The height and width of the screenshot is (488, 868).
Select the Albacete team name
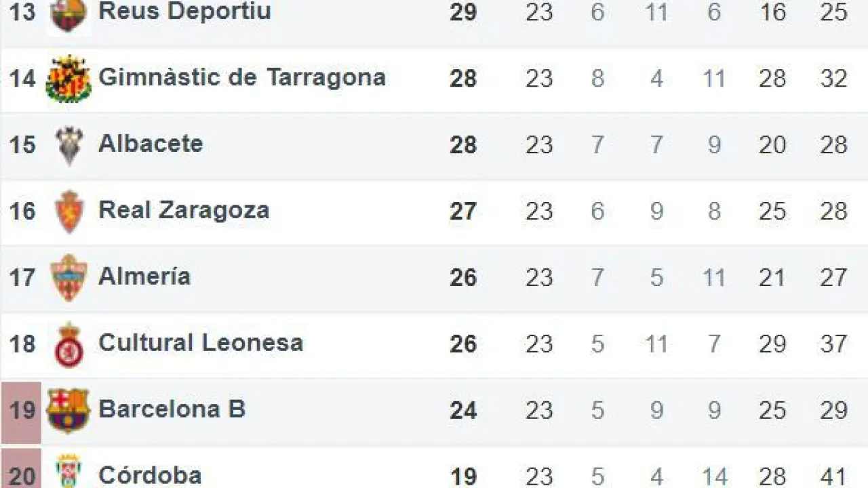click(x=151, y=144)
